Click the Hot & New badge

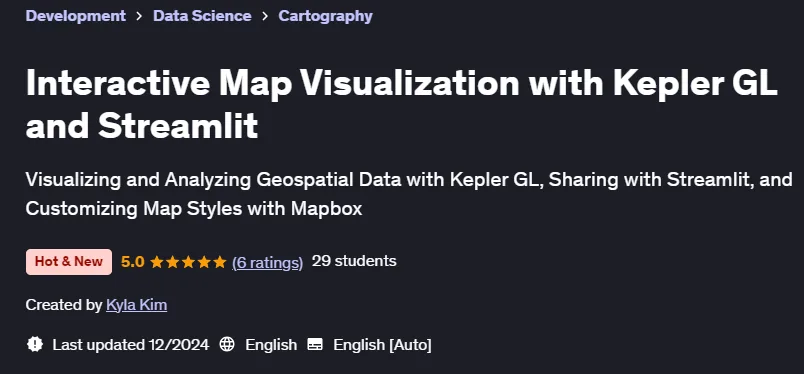point(69,262)
